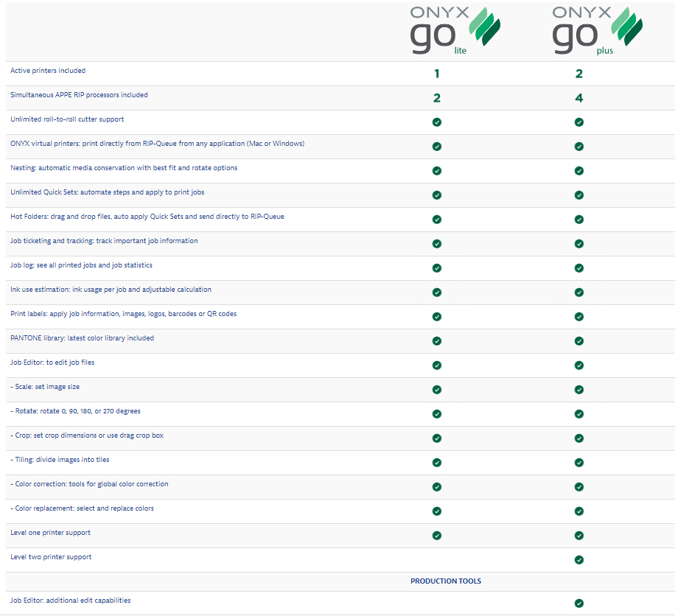Click lite checkmark for Rotate row
The image size is (675, 616).
click(x=437, y=414)
